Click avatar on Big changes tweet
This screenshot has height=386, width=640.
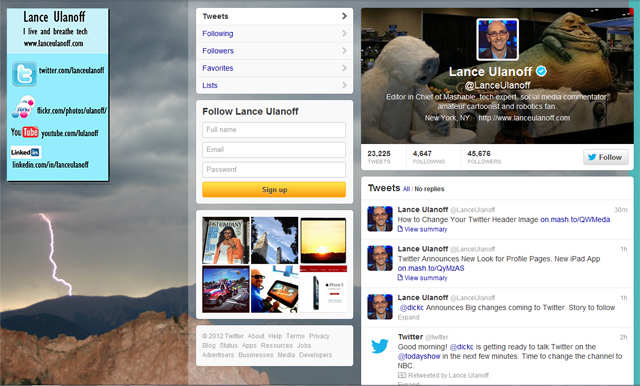tap(380, 306)
